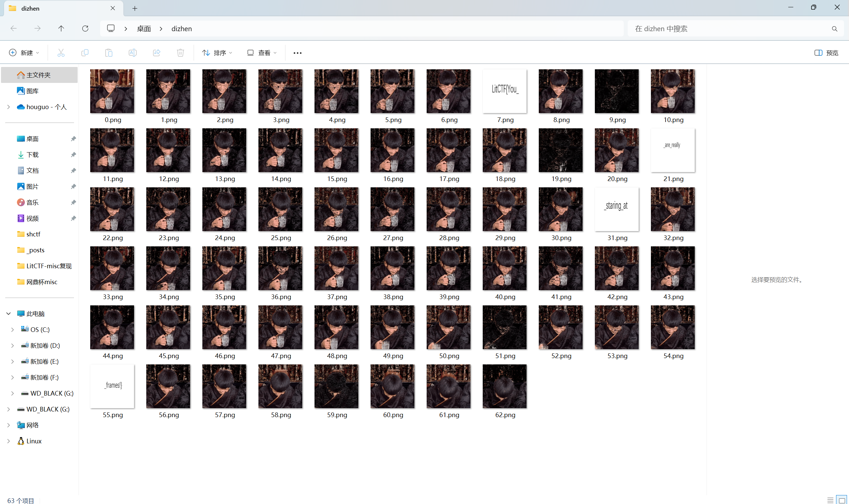Select thumbnail 31.png showing _staring_at
Image resolution: width=849 pixels, height=504 pixels.
[x=617, y=209]
